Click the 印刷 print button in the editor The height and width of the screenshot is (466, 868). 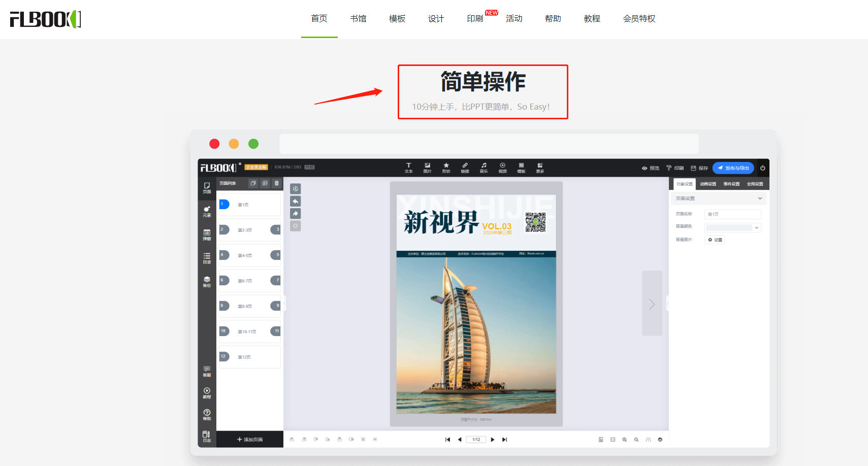pyautogui.click(x=675, y=168)
